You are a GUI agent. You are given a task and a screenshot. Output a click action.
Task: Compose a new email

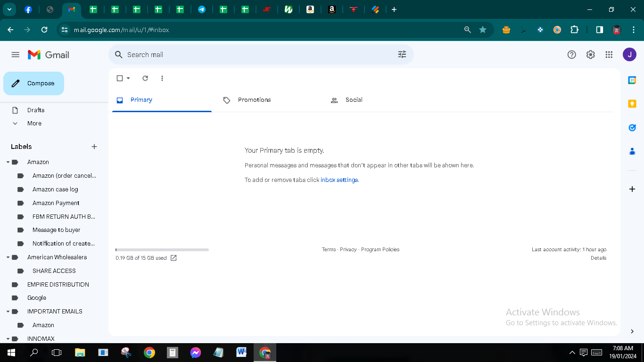tap(33, 83)
